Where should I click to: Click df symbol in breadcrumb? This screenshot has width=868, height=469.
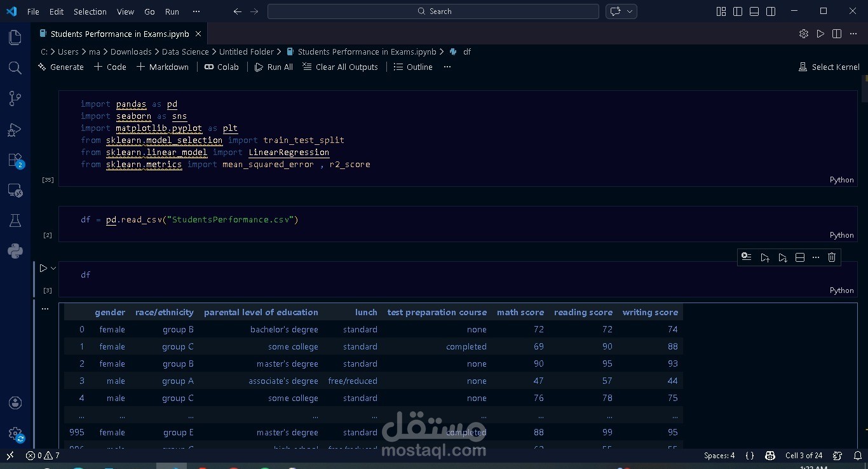467,51
